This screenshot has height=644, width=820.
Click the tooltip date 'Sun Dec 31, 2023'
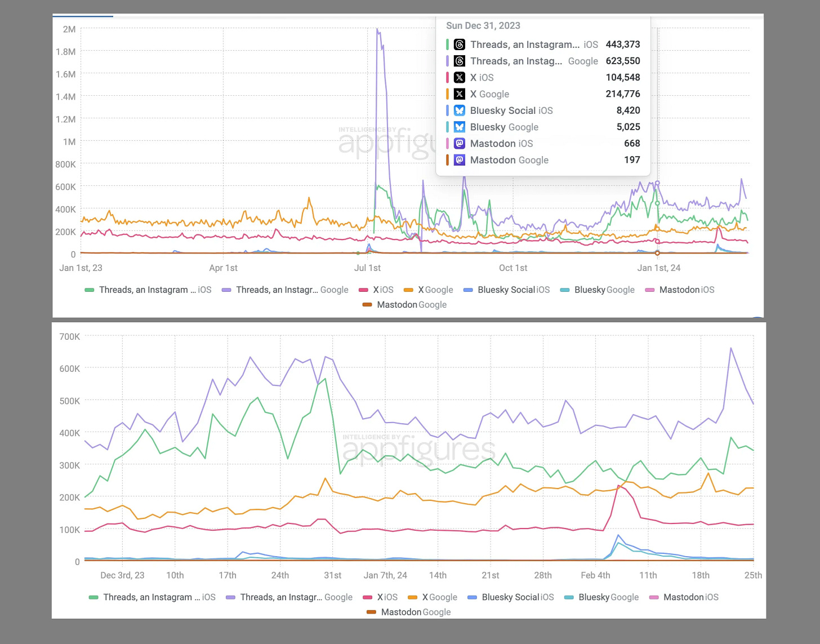click(x=483, y=26)
